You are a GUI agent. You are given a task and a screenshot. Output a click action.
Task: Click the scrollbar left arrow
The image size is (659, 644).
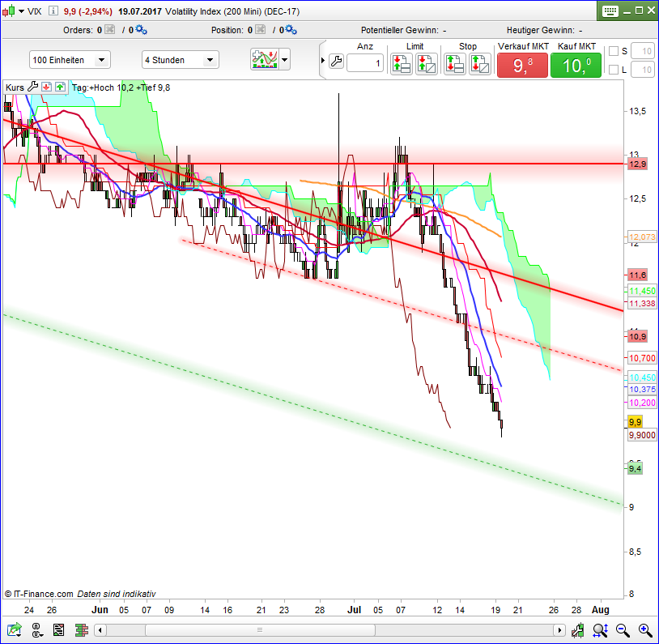click(100, 630)
